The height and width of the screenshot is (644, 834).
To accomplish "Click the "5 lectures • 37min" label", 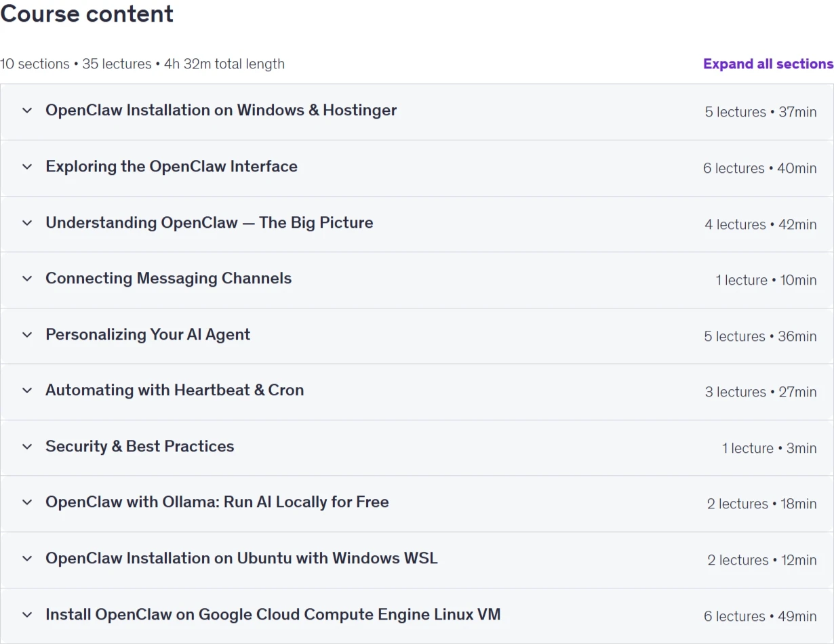I will [x=761, y=112].
